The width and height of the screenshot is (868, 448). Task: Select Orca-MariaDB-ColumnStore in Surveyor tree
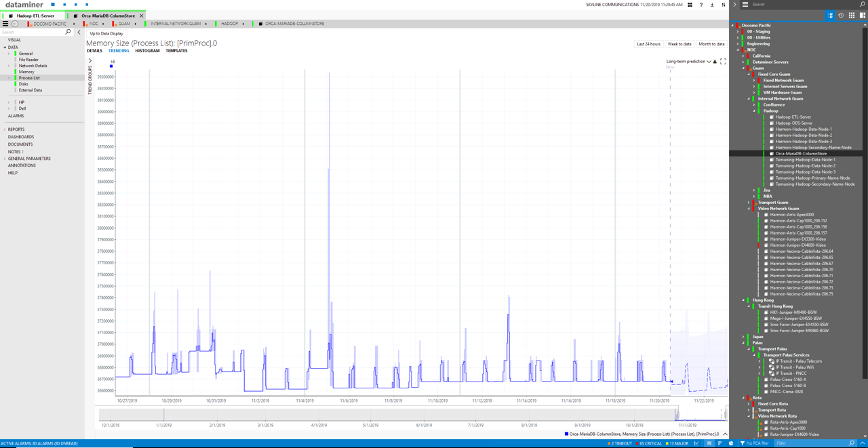click(801, 153)
